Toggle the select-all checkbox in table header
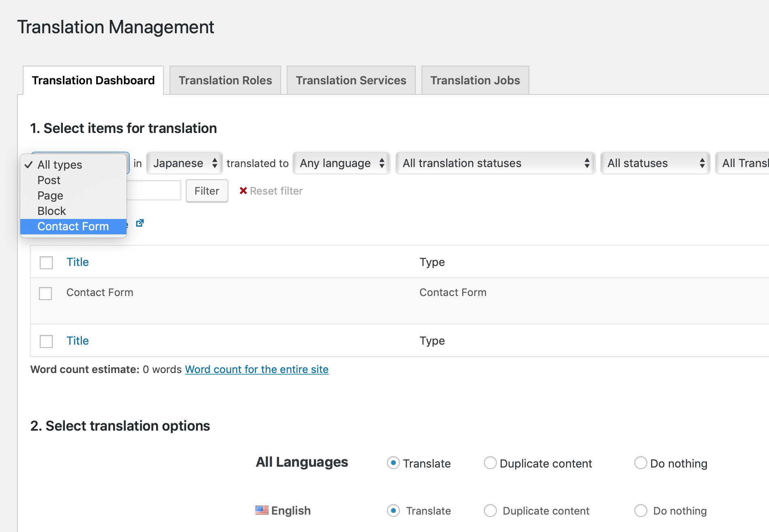 [46, 262]
